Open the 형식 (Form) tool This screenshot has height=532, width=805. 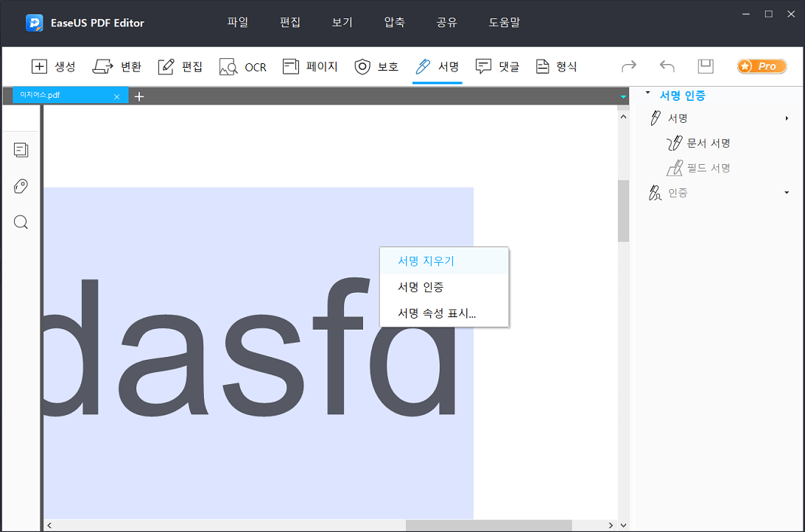(x=543, y=67)
